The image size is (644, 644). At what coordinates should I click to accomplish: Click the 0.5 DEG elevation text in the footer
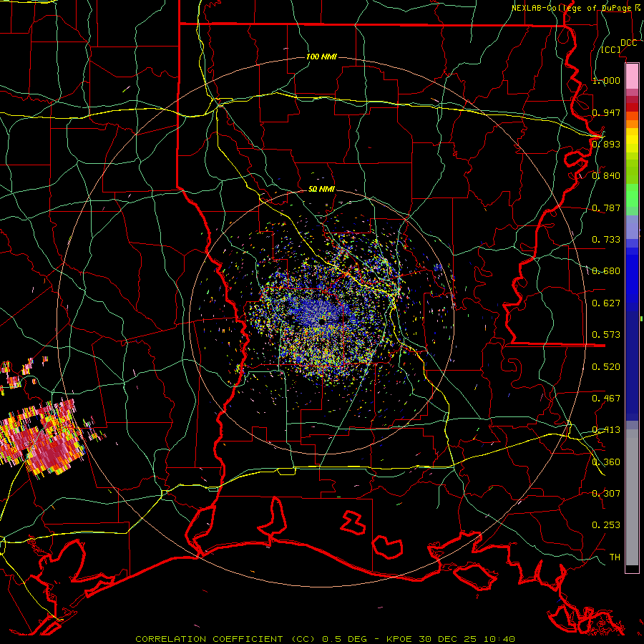click(343, 639)
